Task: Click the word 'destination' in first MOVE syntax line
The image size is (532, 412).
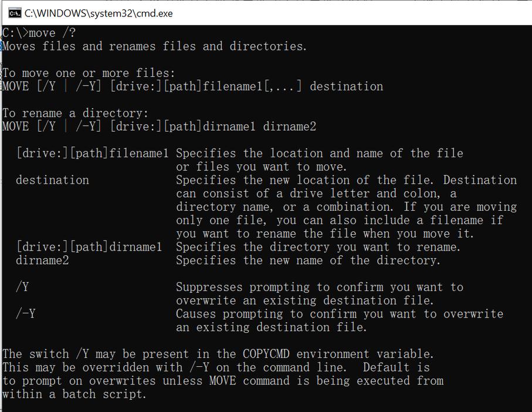Action: tap(346, 87)
